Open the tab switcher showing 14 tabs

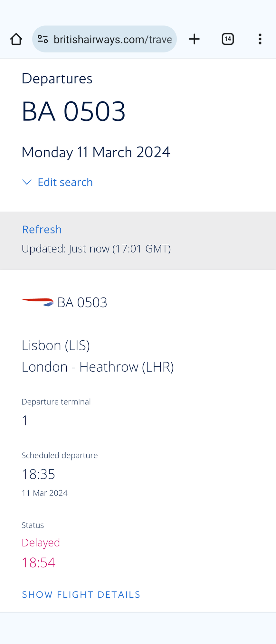(228, 39)
